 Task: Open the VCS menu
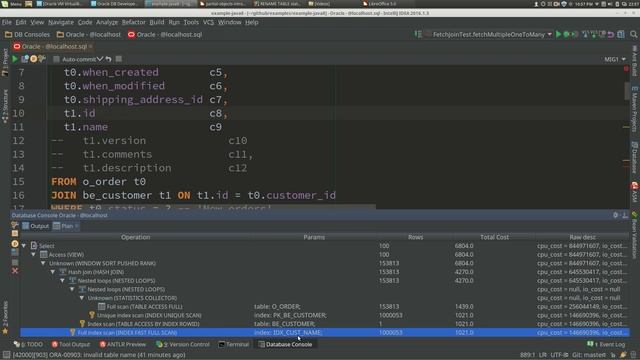pos(208,22)
